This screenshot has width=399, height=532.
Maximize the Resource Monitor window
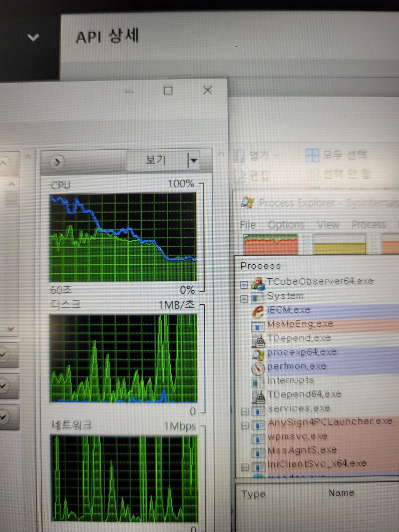(x=168, y=91)
